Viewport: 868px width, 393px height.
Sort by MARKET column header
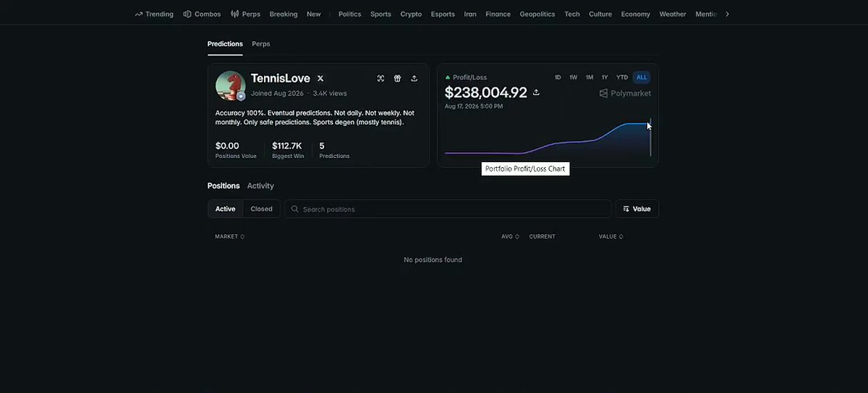(x=229, y=237)
